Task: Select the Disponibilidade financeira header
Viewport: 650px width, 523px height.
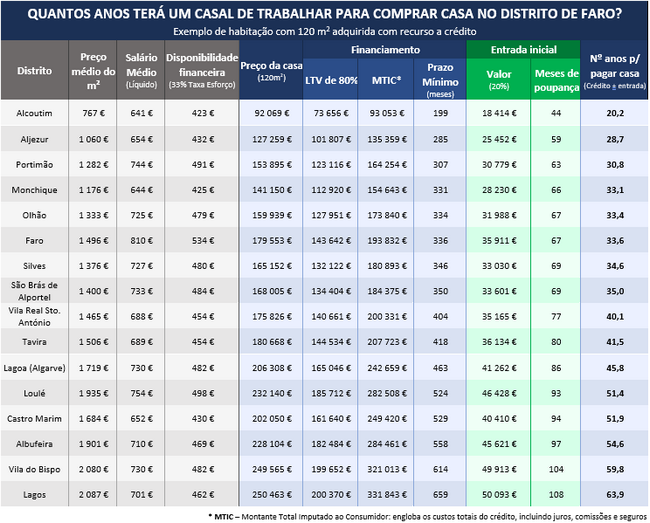Action: 201,71
